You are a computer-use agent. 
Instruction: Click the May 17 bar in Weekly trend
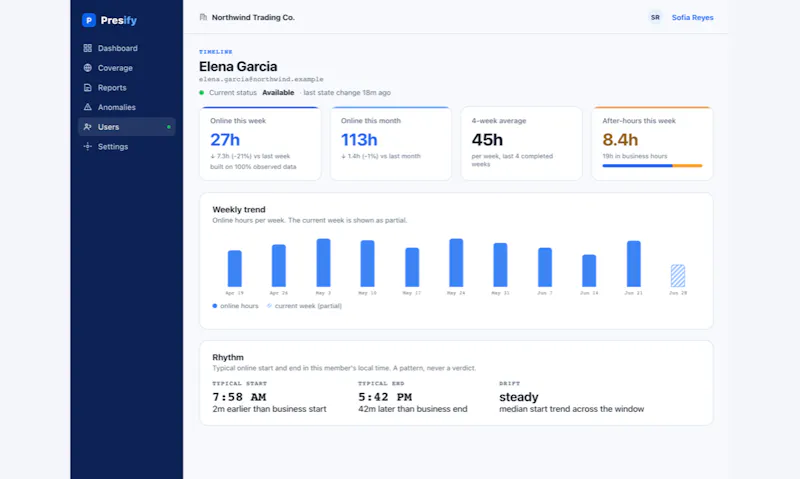412,267
